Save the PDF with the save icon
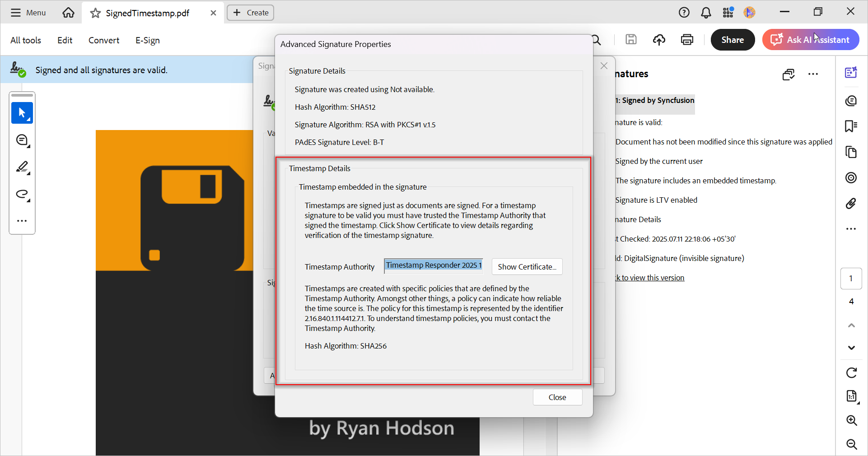 click(x=630, y=40)
